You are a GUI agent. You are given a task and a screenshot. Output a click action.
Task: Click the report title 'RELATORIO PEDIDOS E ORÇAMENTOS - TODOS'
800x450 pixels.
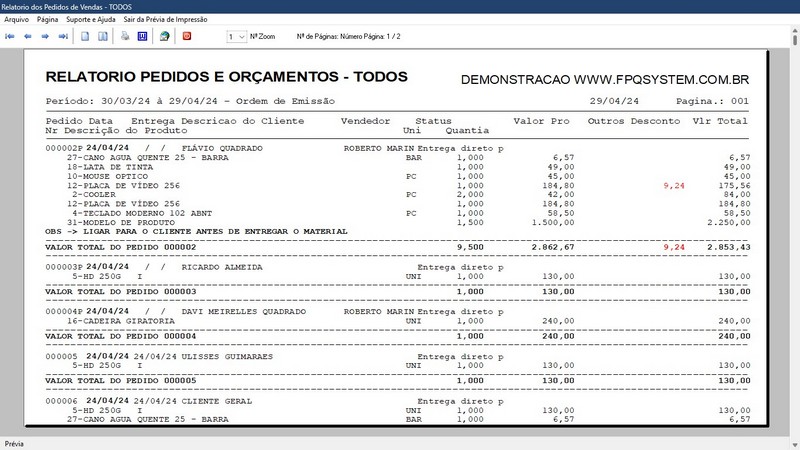pyautogui.click(x=227, y=77)
